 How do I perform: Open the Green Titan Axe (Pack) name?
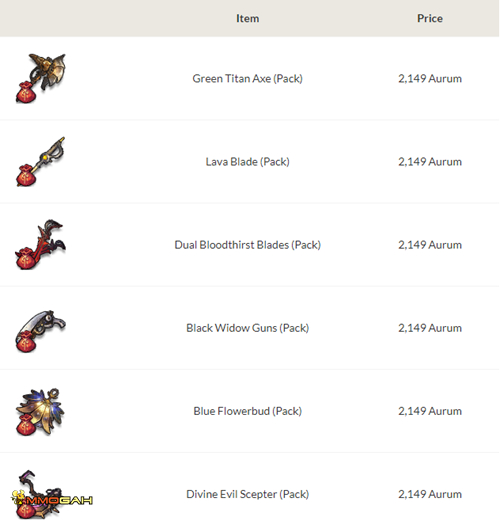tap(248, 79)
